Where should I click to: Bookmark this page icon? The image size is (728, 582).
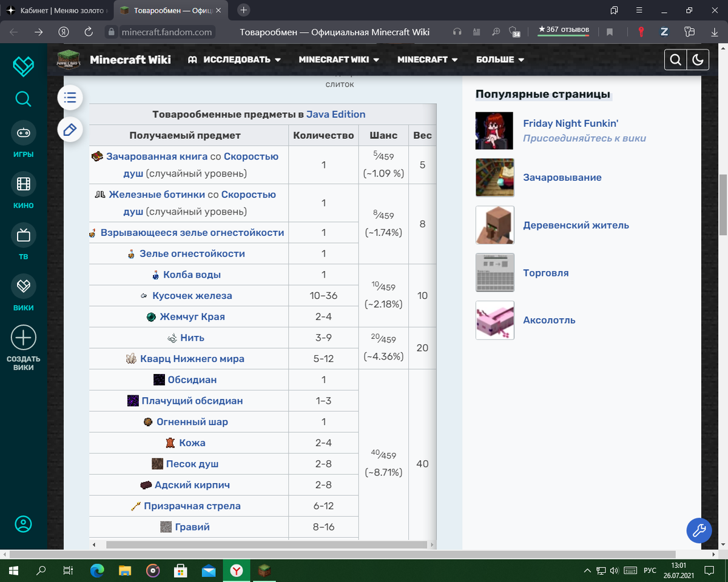coord(610,32)
